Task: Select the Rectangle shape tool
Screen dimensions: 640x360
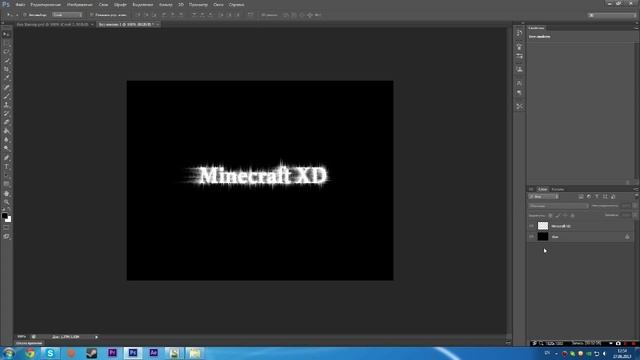Action: pyautogui.click(x=7, y=184)
